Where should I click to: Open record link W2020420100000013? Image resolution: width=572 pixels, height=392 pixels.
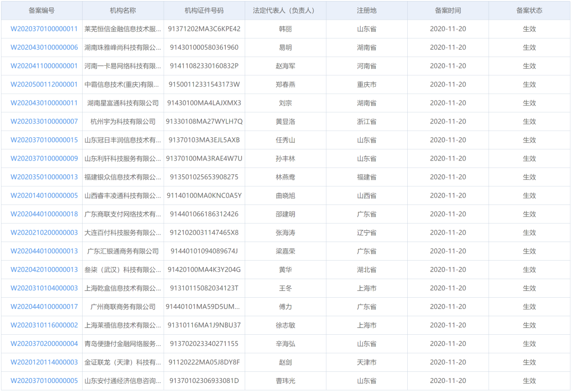pos(44,270)
